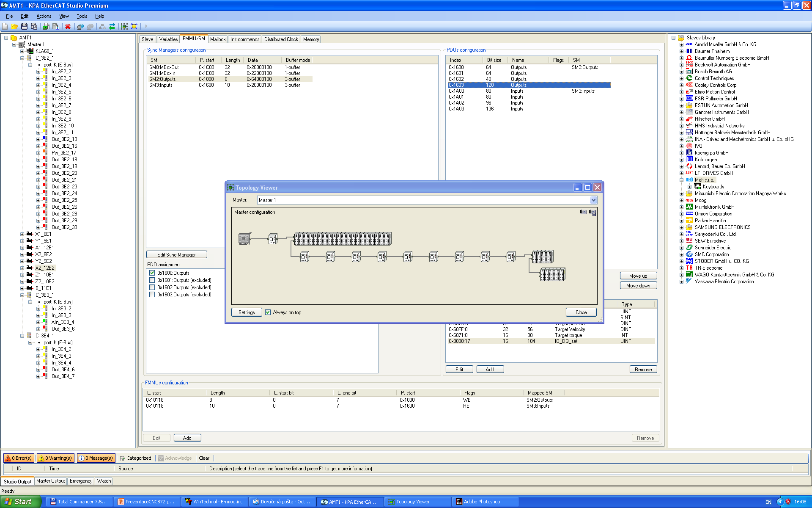Toggle the 0 Error(s) filter
Screen dimensions: 812x508
click(x=19, y=458)
